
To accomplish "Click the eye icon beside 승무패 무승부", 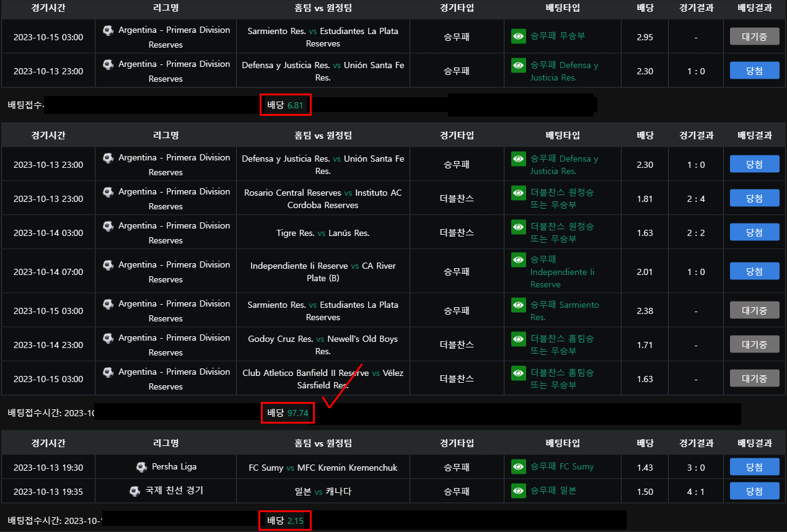I will pos(519,37).
